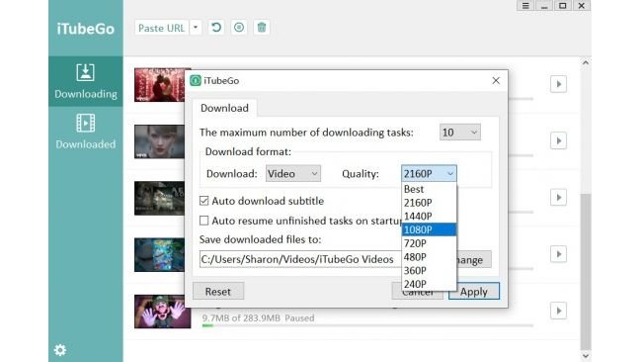Click the fourth video thumbnail with cartoon
This screenshot has height=362, width=644.
pyautogui.click(x=159, y=254)
